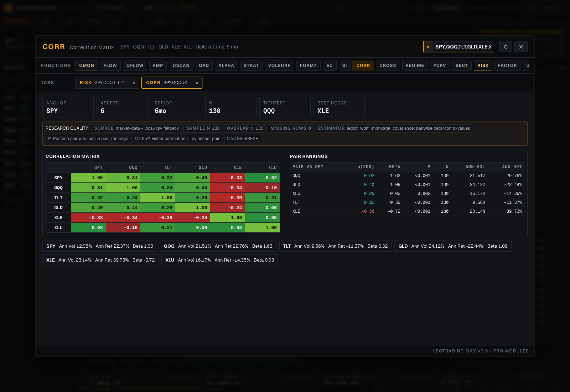This screenshot has width=570, height=392.
Task: Open the FACTOR function
Action: 507,66
